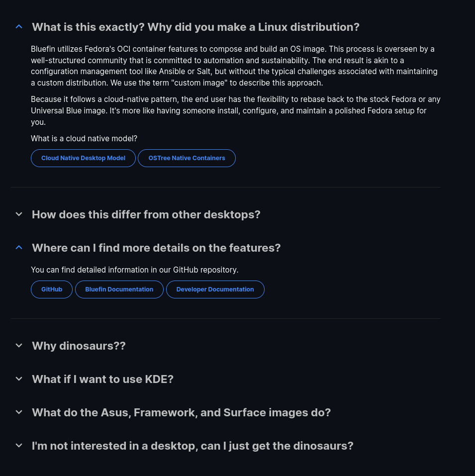
Task: Open Bluefin Documentation
Action: point(119,289)
